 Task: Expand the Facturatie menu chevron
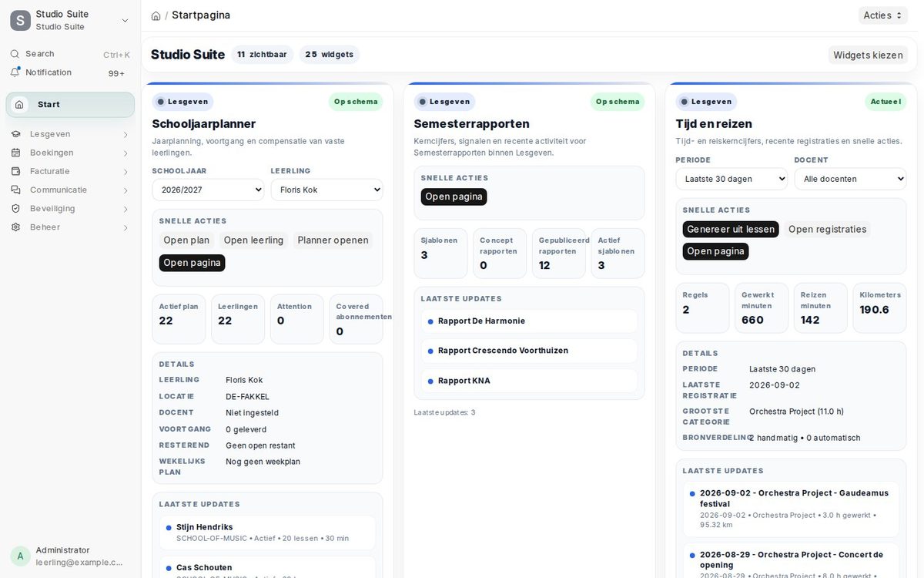pos(126,172)
